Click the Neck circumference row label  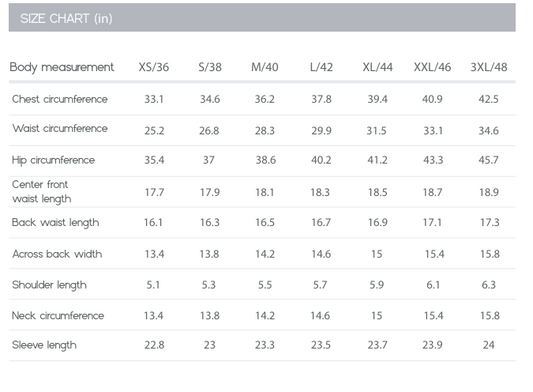(x=58, y=316)
